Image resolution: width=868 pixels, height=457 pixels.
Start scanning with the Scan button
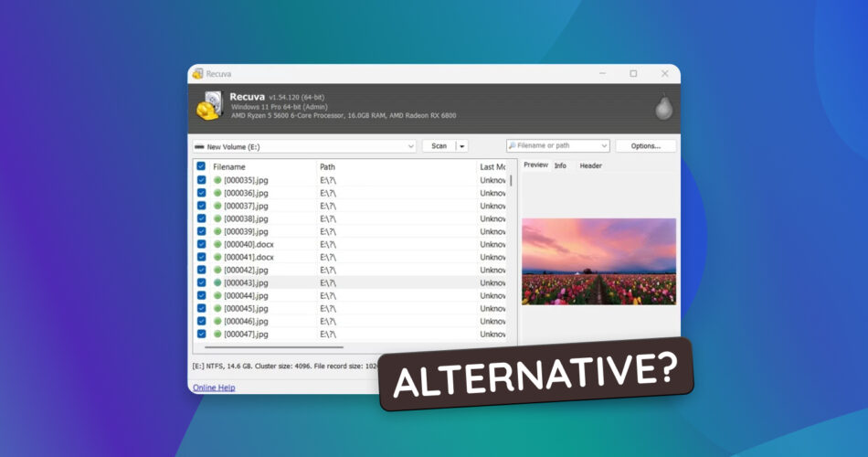click(x=439, y=146)
